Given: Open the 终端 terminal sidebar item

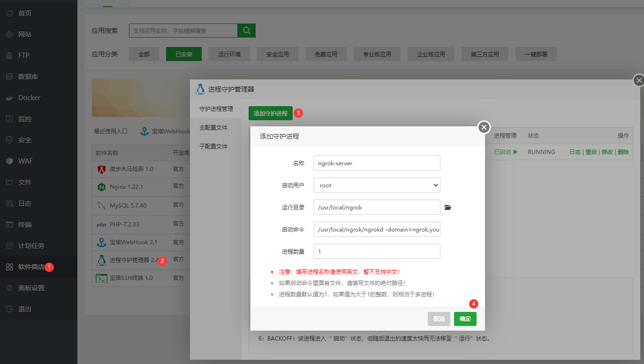Looking at the screenshot, I should (x=24, y=225).
